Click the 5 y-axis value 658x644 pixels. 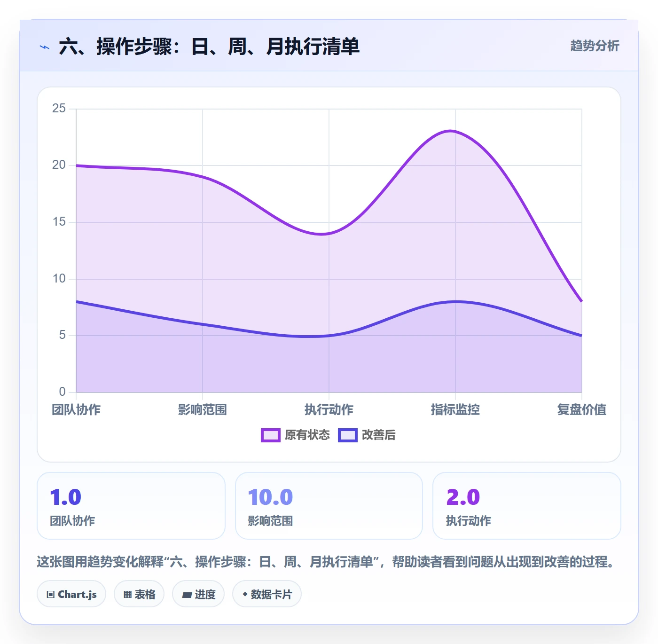63,335
